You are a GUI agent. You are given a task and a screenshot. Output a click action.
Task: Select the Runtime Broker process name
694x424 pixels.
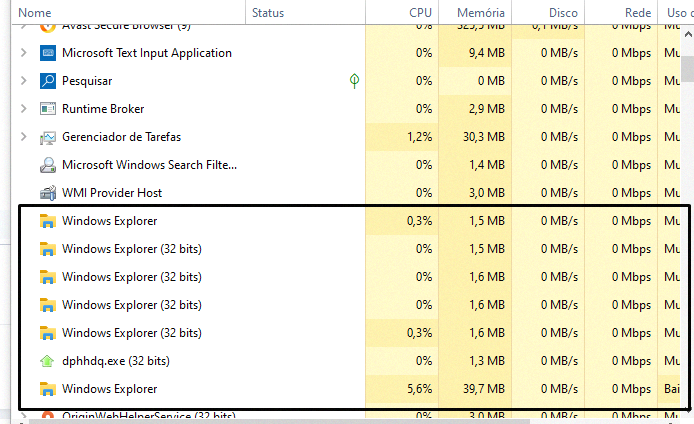(x=103, y=109)
